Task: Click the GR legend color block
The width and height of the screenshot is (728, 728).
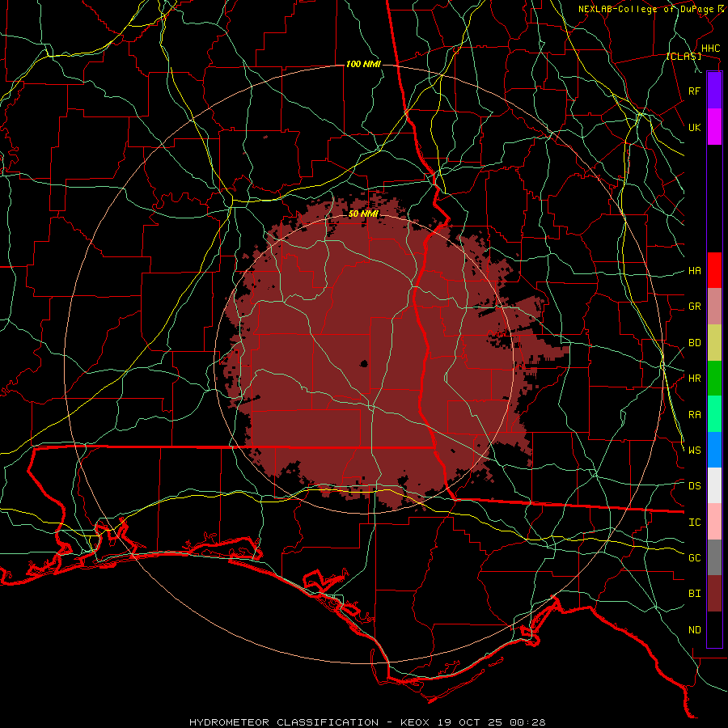Action: 714,307
